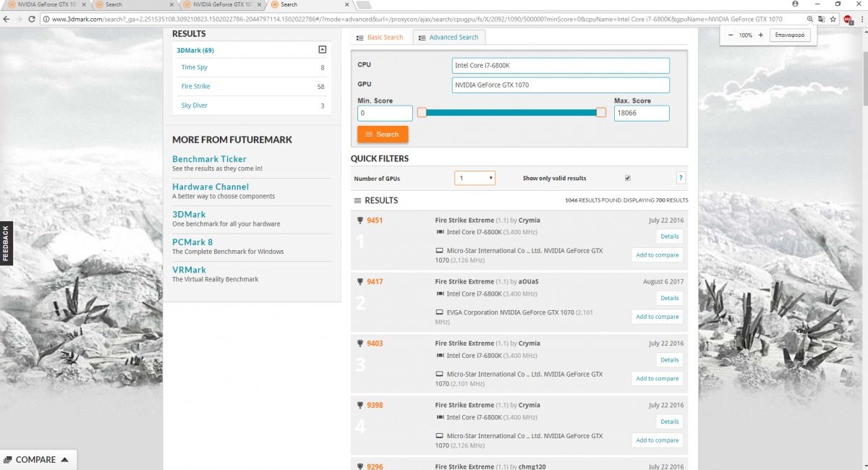Click the translate page icon in address bar
This screenshot has height=470, width=868.
tap(822, 18)
